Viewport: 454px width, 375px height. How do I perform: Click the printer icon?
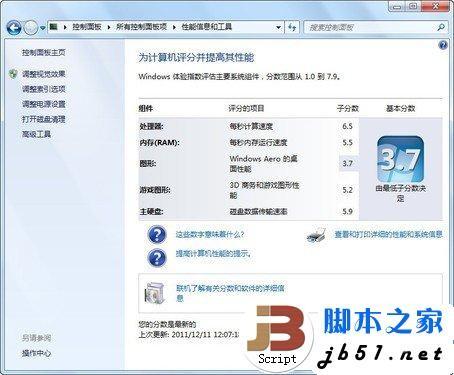tap(315, 236)
